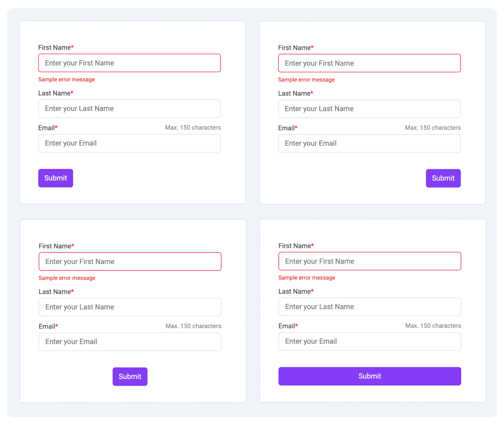
Task: Focus First Name field in bottom-right form
Action: pyautogui.click(x=369, y=261)
